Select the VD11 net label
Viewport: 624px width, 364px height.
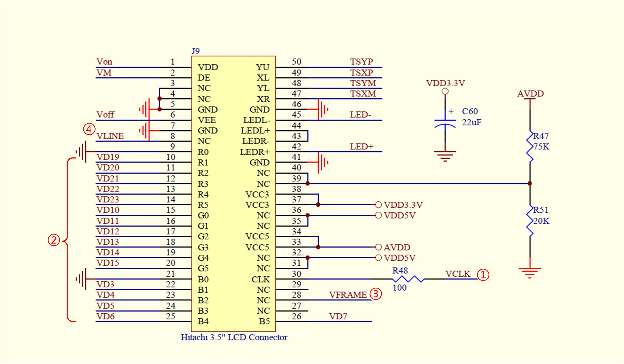tap(108, 221)
